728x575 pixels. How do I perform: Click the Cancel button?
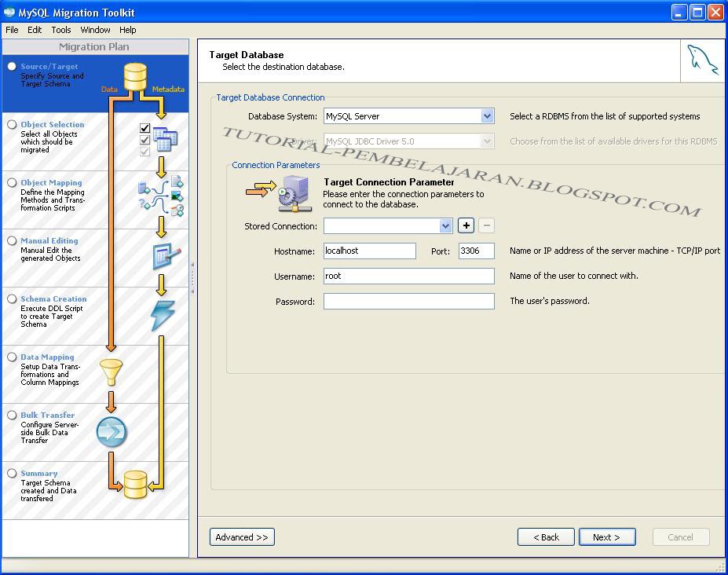(681, 537)
